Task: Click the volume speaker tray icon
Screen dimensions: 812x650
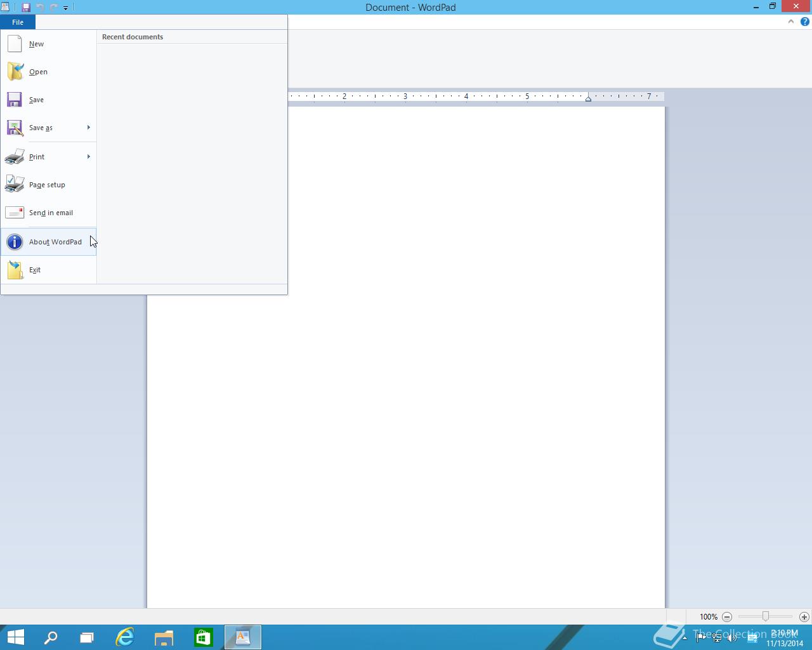Action: point(733,638)
